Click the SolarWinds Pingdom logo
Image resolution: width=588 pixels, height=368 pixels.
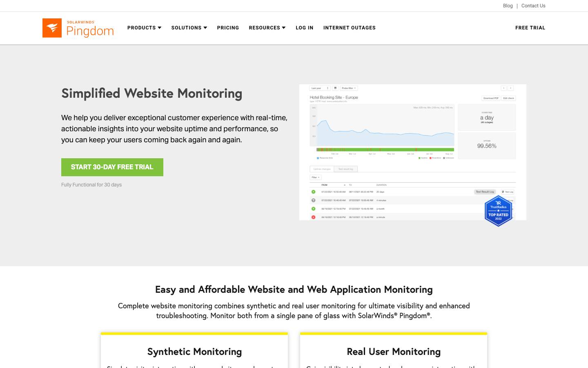click(78, 28)
